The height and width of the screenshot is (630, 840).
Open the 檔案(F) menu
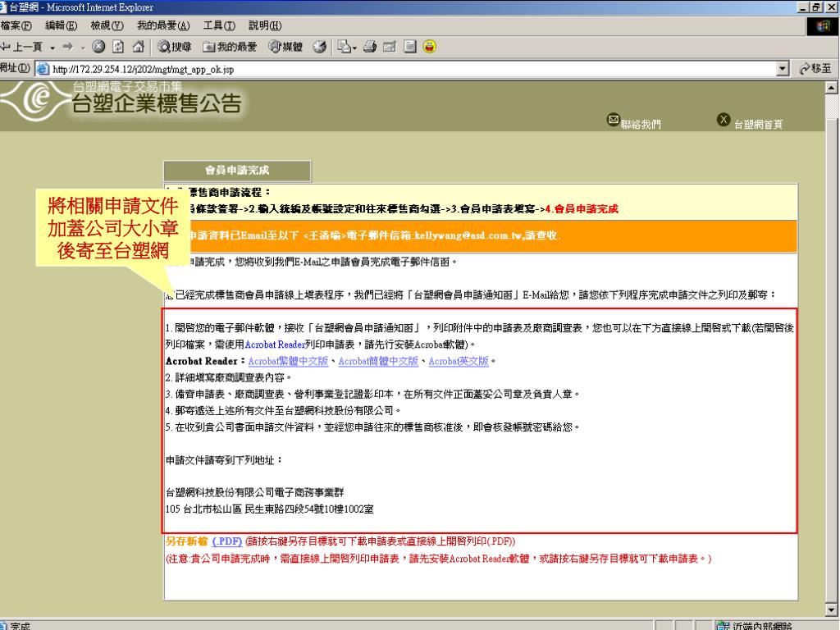click(x=16, y=25)
